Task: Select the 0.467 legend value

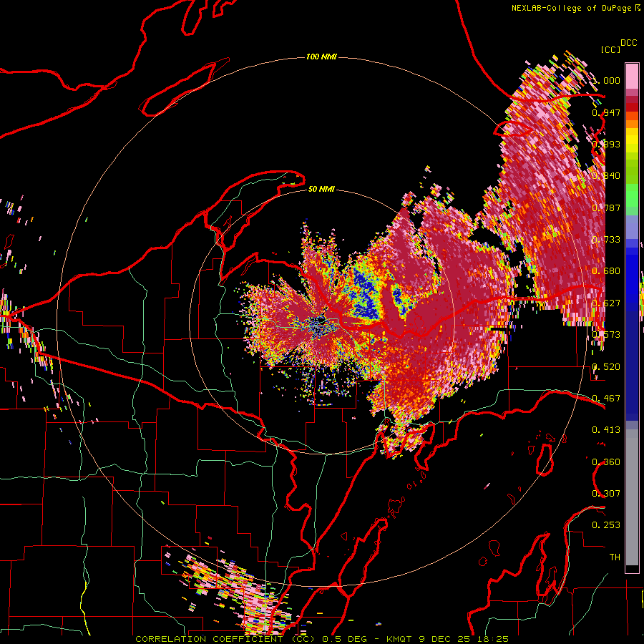Action: [x=606, y=399]
